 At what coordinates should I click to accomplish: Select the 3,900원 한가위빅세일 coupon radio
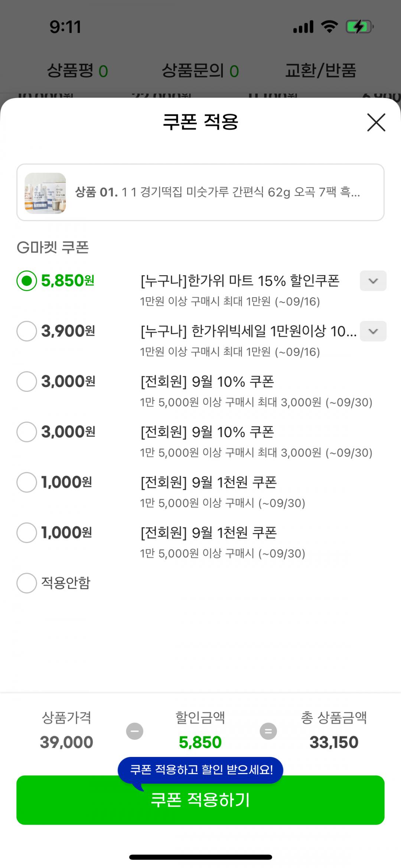tap(27, 331)
